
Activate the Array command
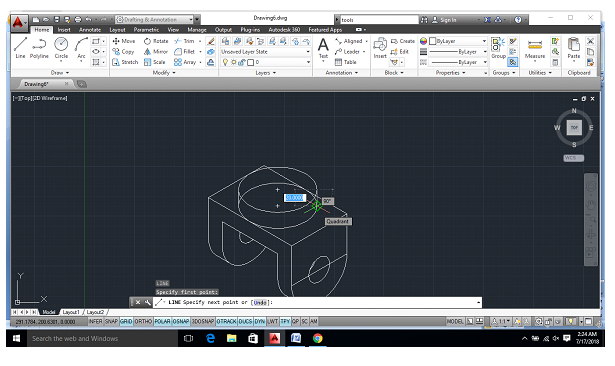pyautogui.click(x=185, y=62)
